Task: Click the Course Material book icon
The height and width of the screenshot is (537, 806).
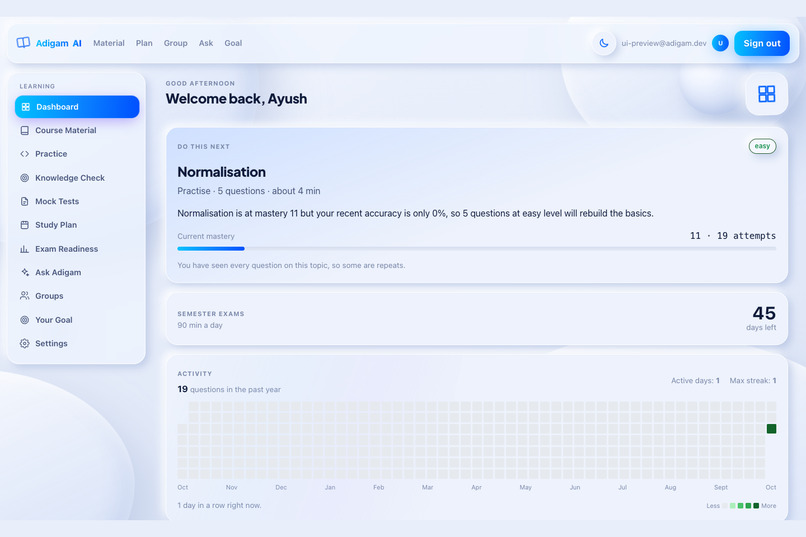Action: pyautogui.click(x=24, y=131)
